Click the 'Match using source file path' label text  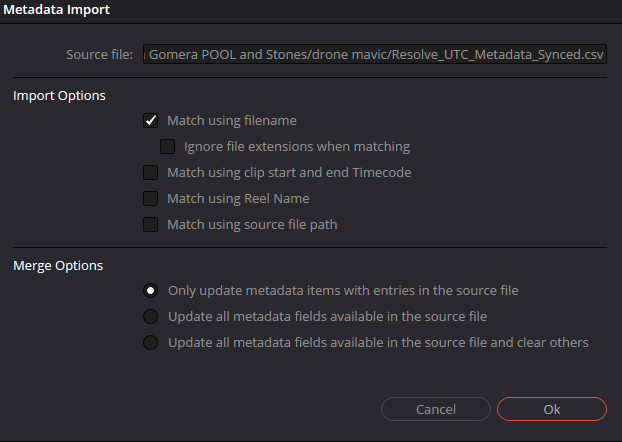252,225
